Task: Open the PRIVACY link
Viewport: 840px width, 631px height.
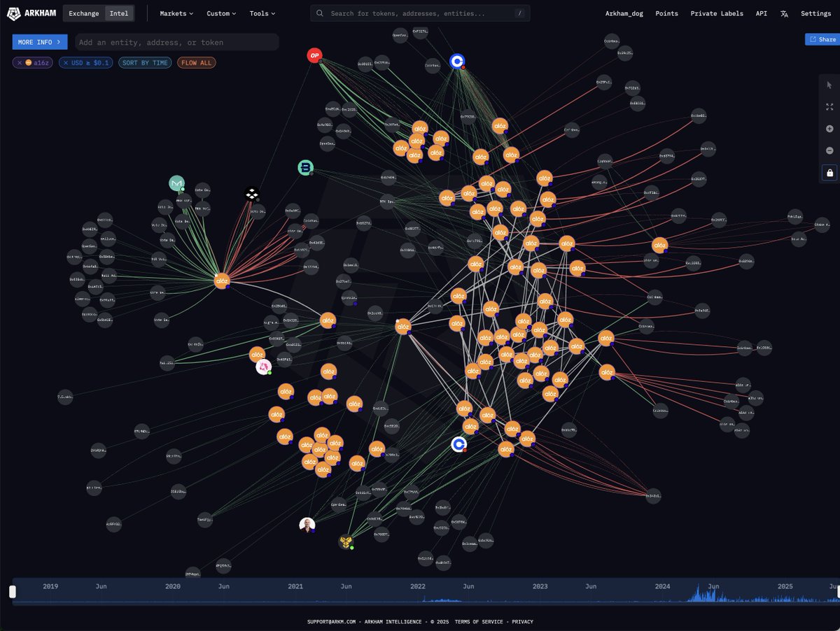Action: [x=522, y=622]
